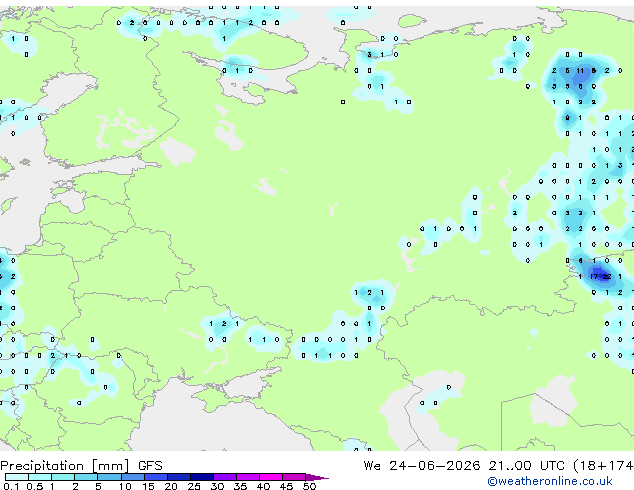Viewport: 634px width, 490px height.
Task: Click the "40" legend scale label
Action: coord(264,486)
